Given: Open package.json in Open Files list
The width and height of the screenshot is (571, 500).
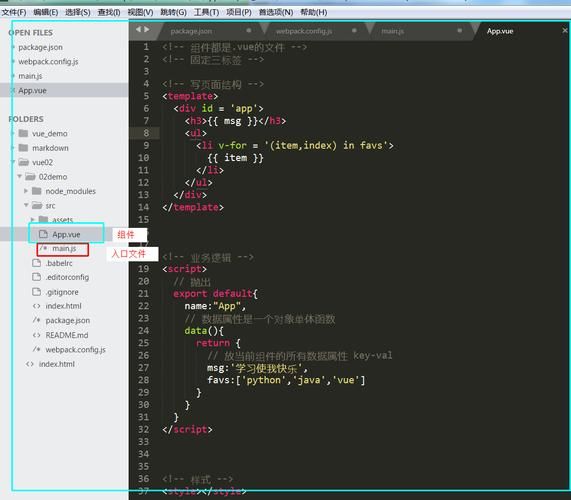Looking at the screenshot, I should click(x=40, y=47).
